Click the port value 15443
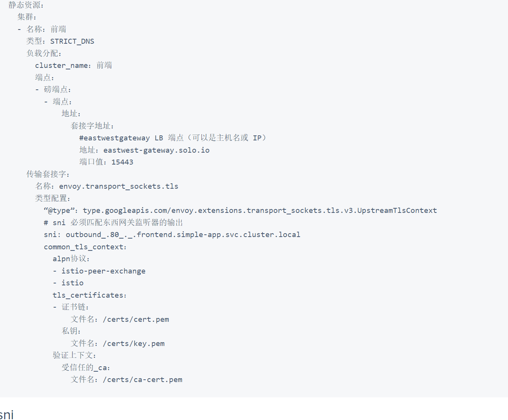The width and height of the screenshot is (508, 420). click(122, 162)
